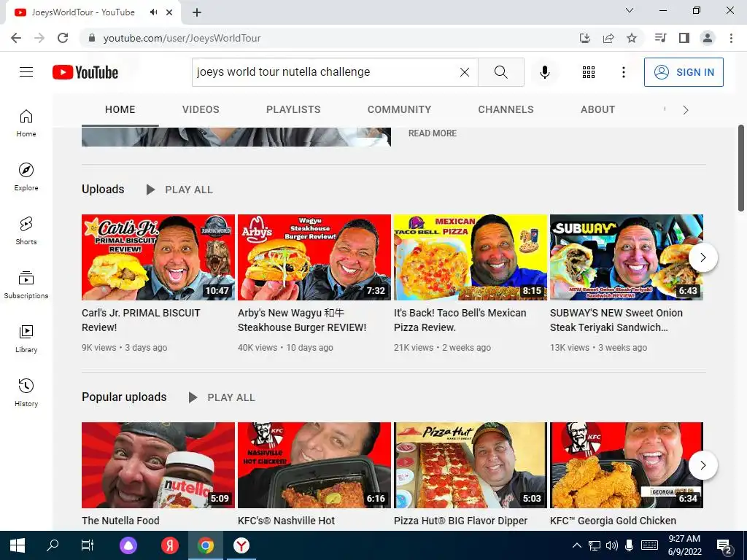Switch to the CHANNELS tab
Image resolution: width=747 pixels, height=560 pixels.
506,109
